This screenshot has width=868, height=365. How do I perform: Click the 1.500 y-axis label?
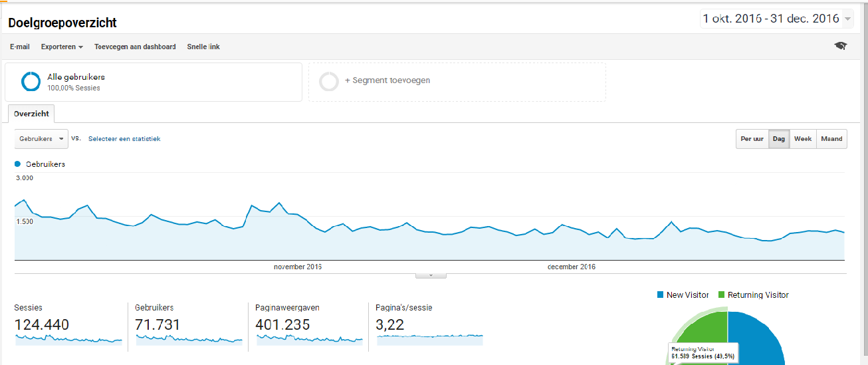coord(25,221)
